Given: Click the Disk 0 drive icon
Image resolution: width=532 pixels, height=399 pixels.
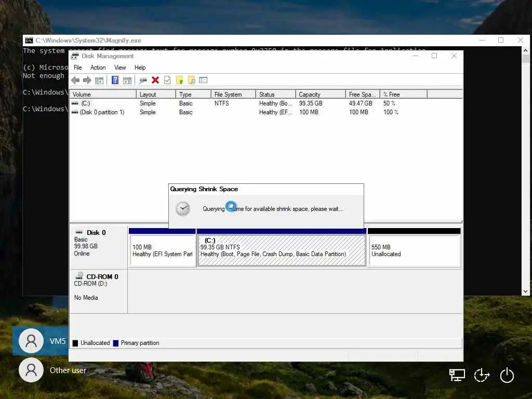Looking at the screenshot, I should 79,232.
